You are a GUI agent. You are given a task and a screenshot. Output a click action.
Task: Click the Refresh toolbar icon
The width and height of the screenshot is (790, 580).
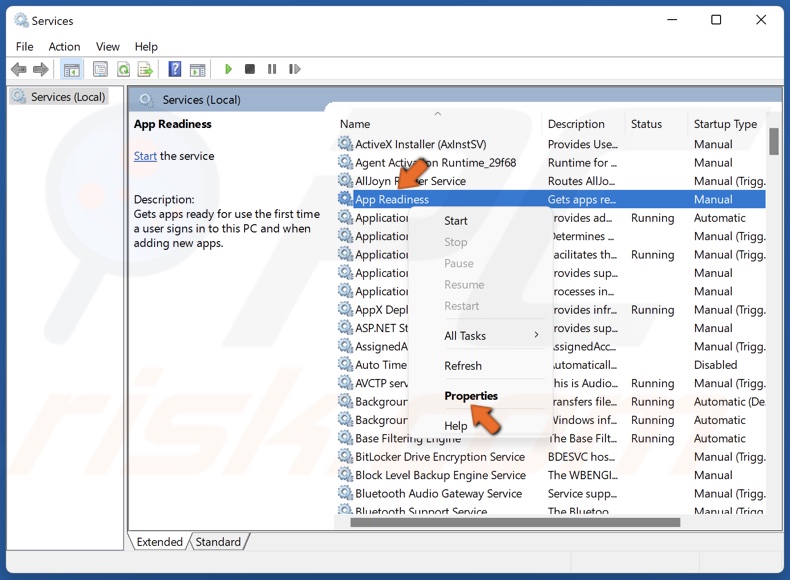click(123, 69)
